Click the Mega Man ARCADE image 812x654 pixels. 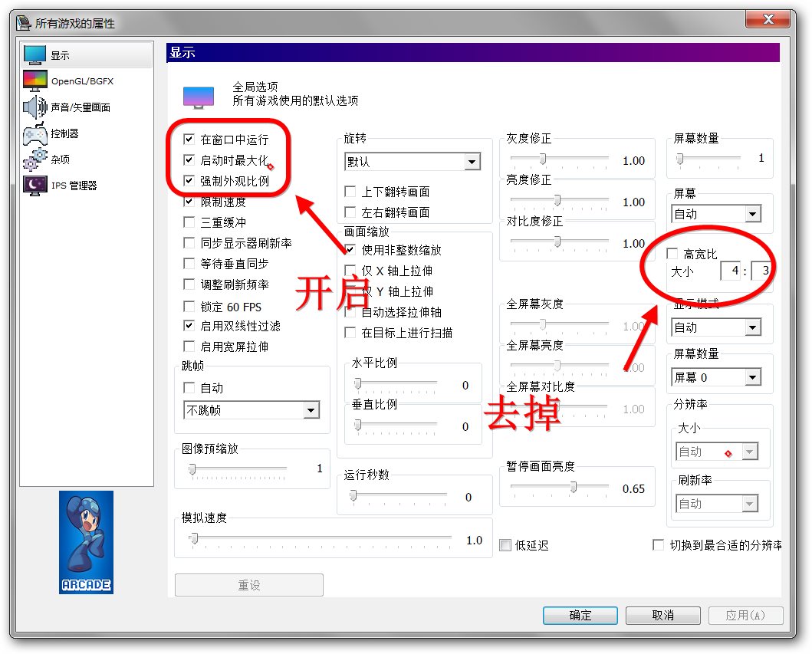coord(86,542)
